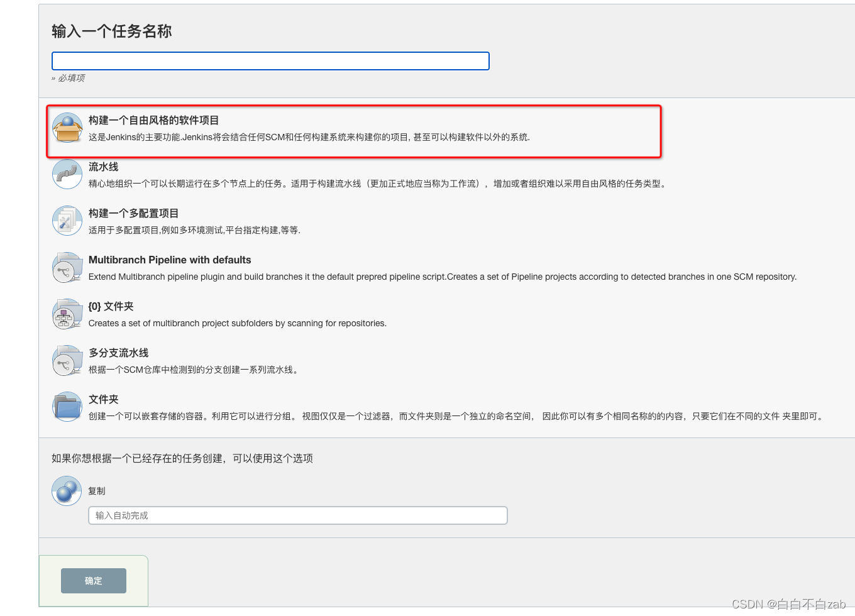Select the blue 文件夹 folder icon
Viewport: 855px width, 616px height.
pos(67,407)
